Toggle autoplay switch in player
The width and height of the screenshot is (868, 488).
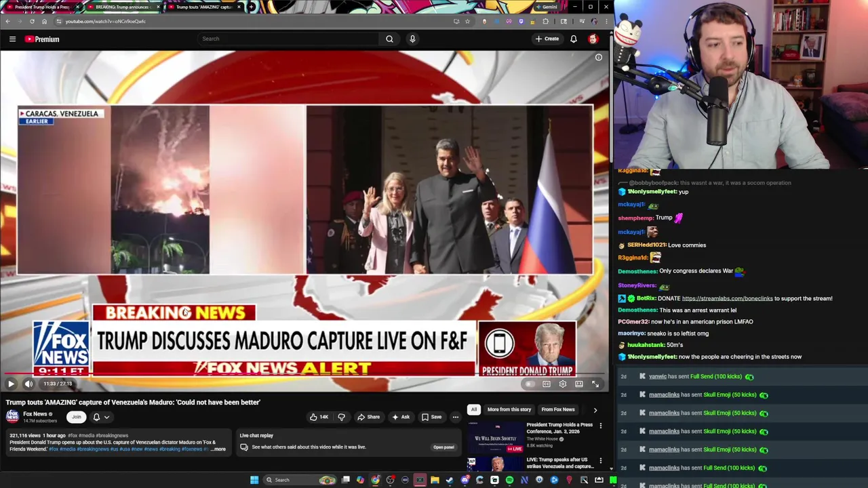click(x=530, y=384)
